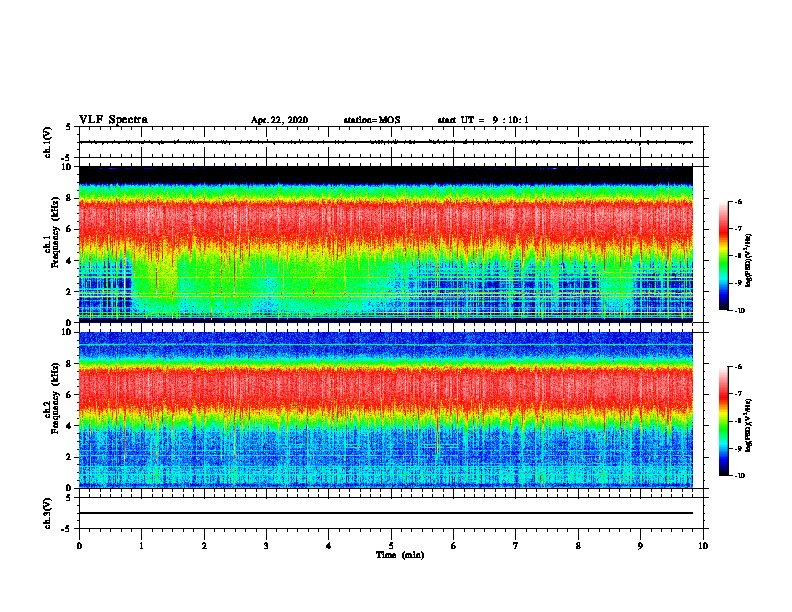Click the black band above 9 kHz in ch.1 spectrogram
Image resolution: width=792 pixels, height=612 pixels.
tap(386, 175)
